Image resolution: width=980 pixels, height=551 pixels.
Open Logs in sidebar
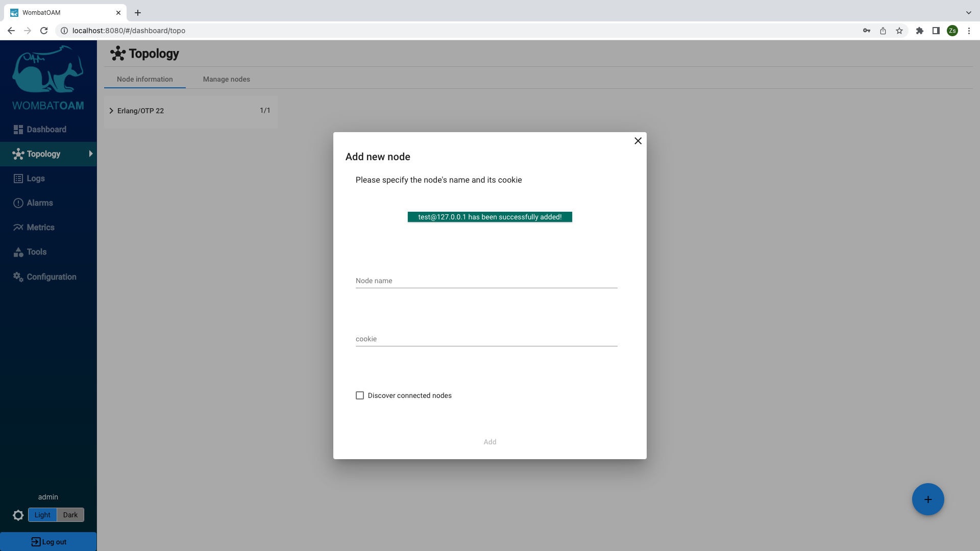point(48,179)
